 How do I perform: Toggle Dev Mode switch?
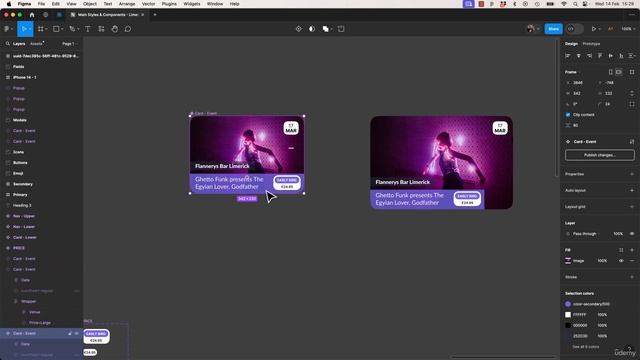click(x=575, y=29)
